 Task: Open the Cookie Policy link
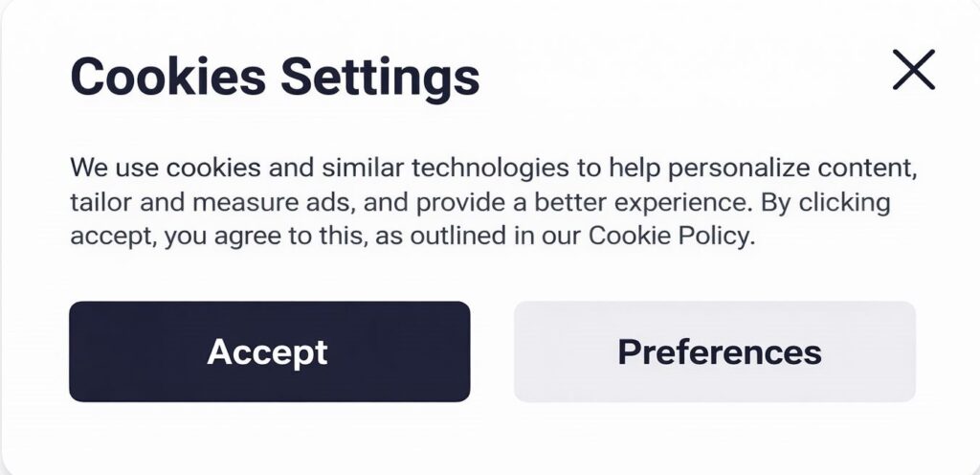click(670, 237)
